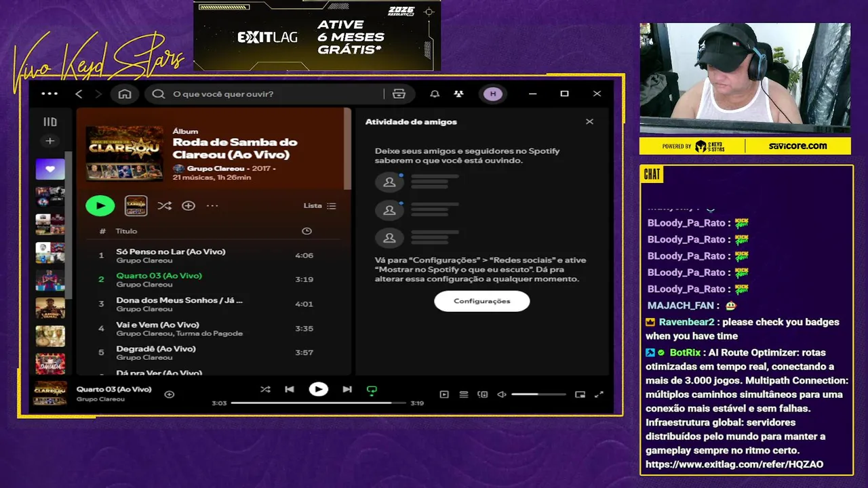Create a playlist with the plus icon

50,141
